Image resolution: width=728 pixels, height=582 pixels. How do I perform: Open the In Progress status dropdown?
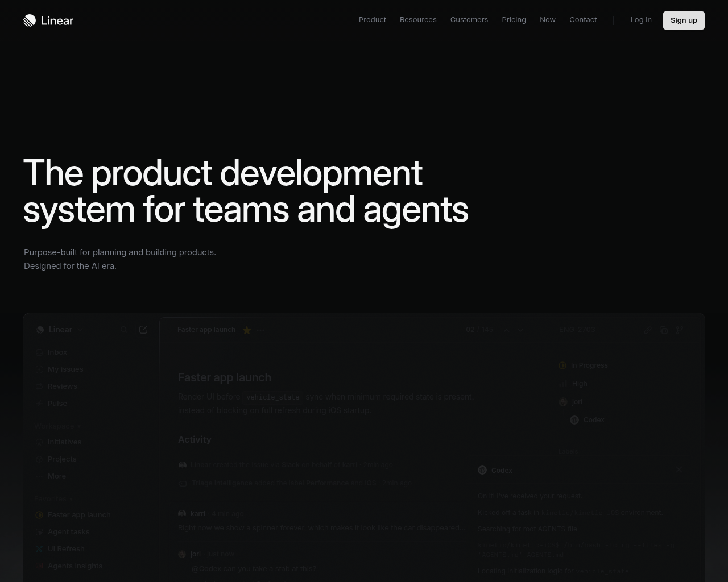click(x=589, y=365)
